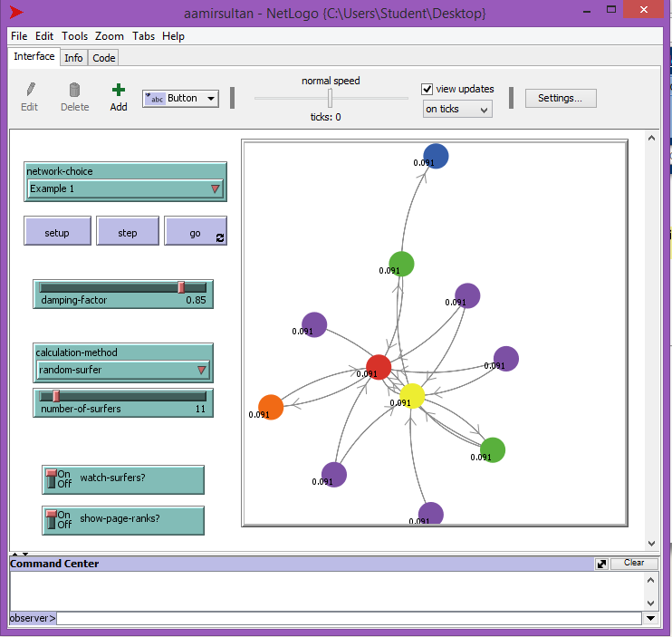Click the Edit pencil icon
The image size is (672, 637).
pyautogui.click(x=30, y=90)
